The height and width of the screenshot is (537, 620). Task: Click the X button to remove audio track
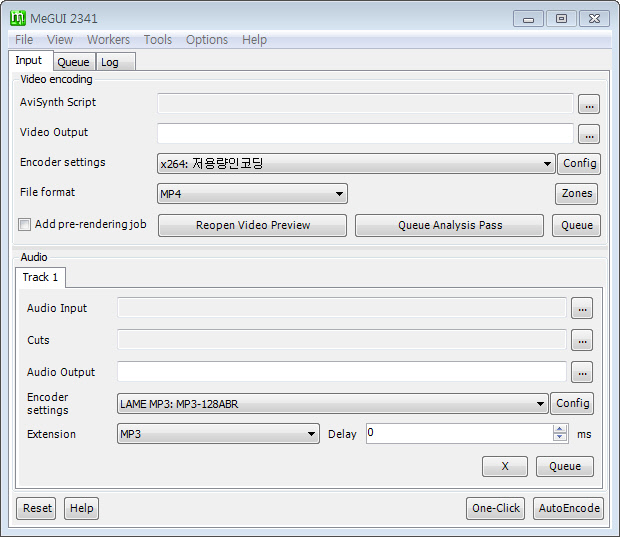click(x=505, y=466)
